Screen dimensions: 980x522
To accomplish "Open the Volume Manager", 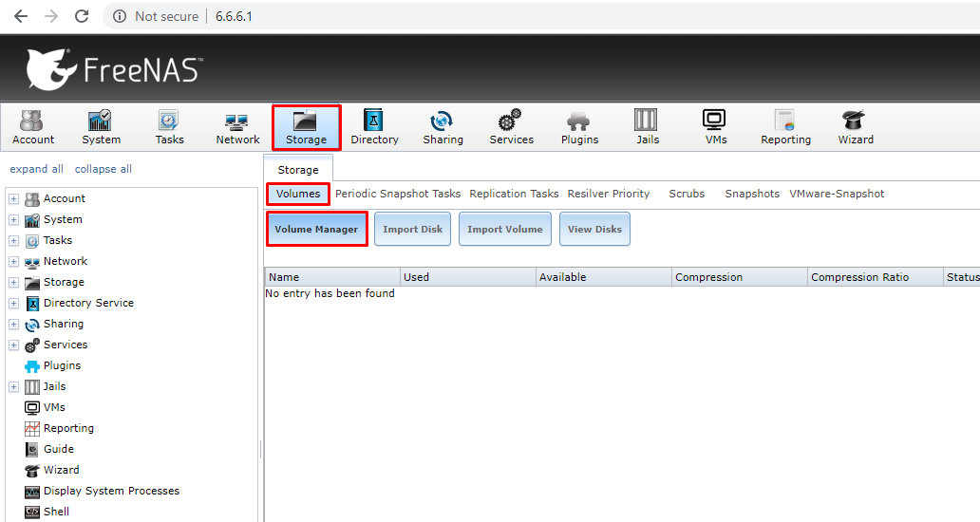I will (317, 229).
